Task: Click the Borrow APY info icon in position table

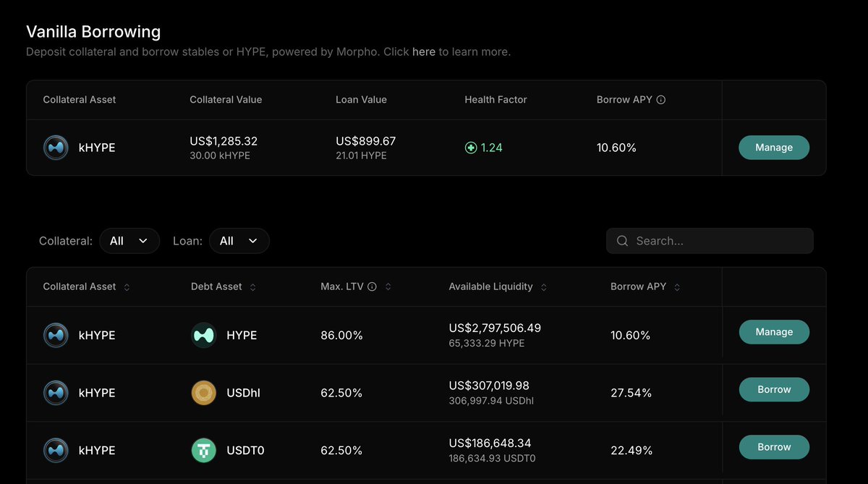Action: [660, 100]
